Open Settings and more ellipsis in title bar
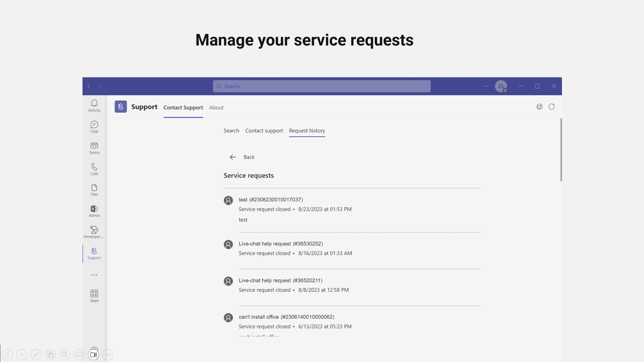Screen dimensions: 644x362 click(x=486, y=86)
